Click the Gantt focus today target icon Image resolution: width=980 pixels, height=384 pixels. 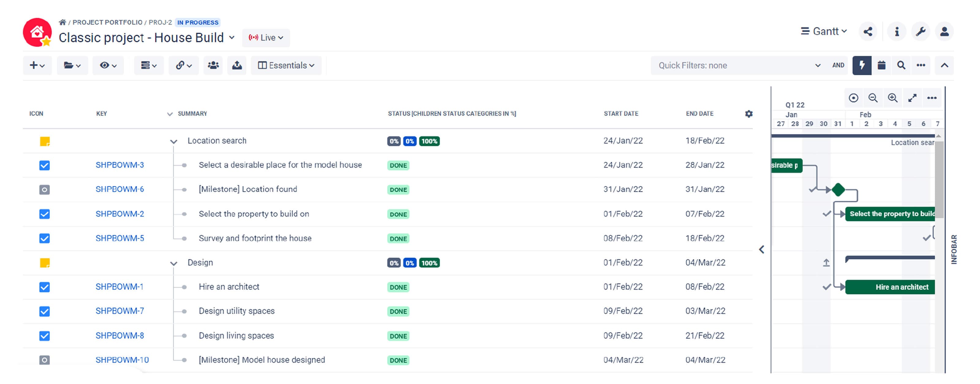tap(853, 98)
